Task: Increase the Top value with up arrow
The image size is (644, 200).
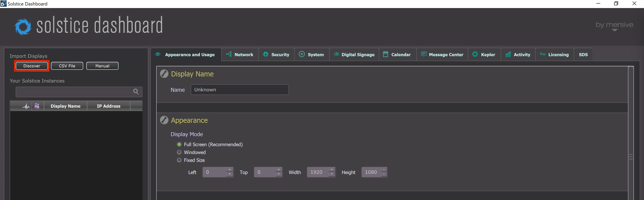Action: point(279,170)
